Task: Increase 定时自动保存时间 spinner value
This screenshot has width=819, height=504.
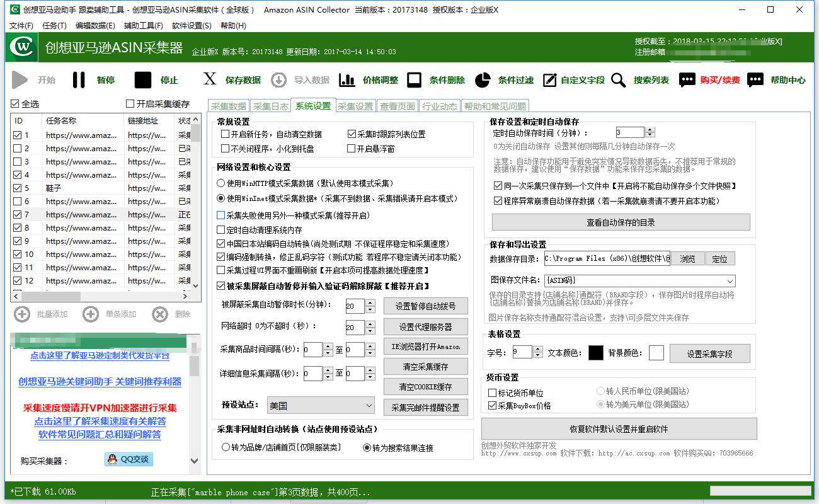Action: click(x=650, y=130)
